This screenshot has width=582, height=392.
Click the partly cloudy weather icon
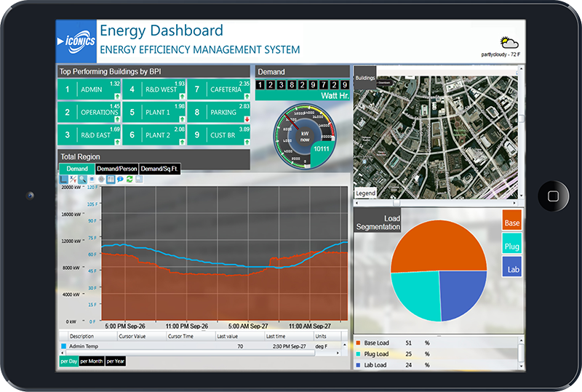click(509, 42)
